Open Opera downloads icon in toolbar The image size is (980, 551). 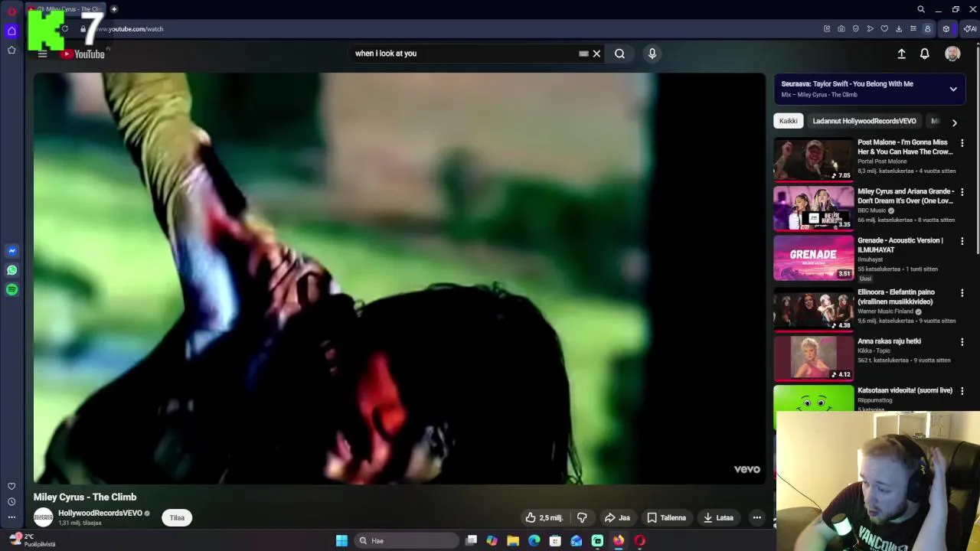899,29
